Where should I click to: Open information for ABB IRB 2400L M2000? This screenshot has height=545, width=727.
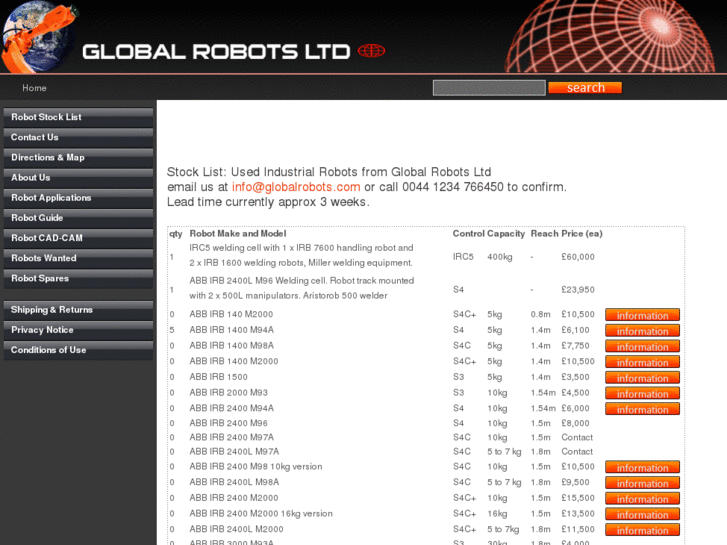(642, 530)
